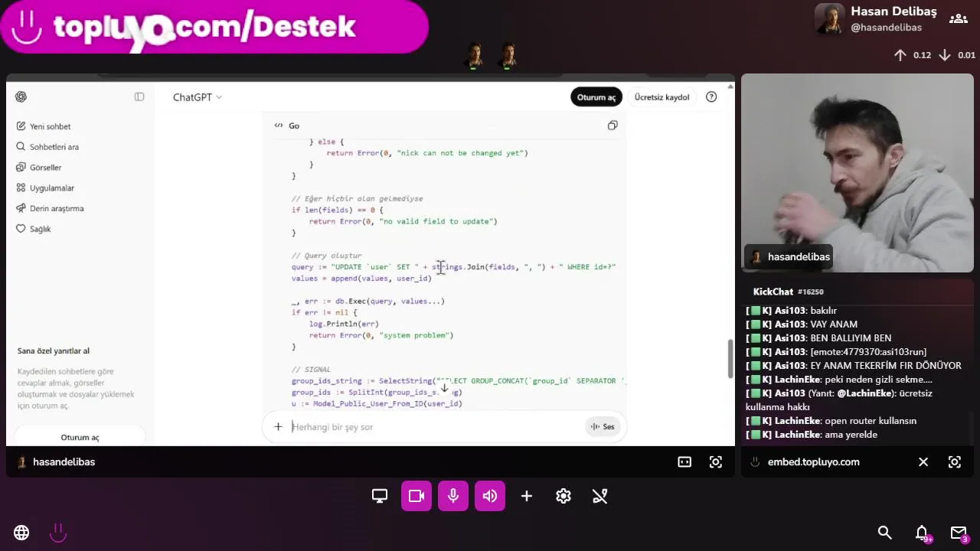980x551 pixels.
Task: Toggle the speaker sound button
Action: tap(490, 496)
